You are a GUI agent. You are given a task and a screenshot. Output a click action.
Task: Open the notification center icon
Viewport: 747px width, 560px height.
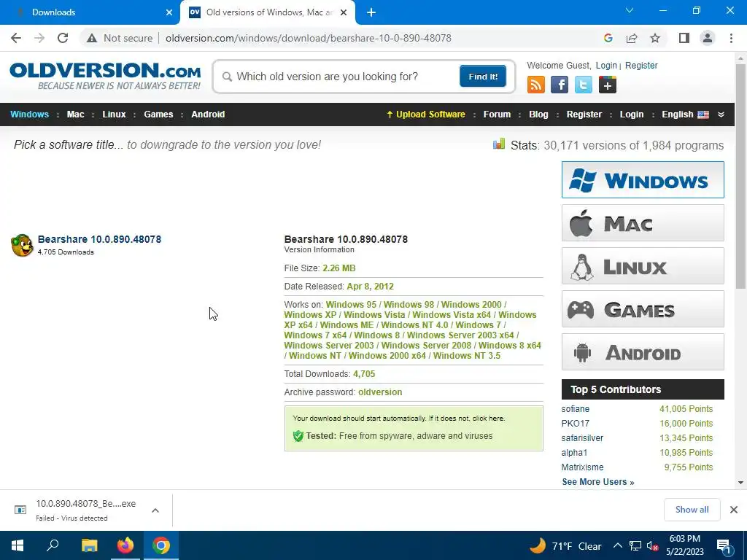724,546
